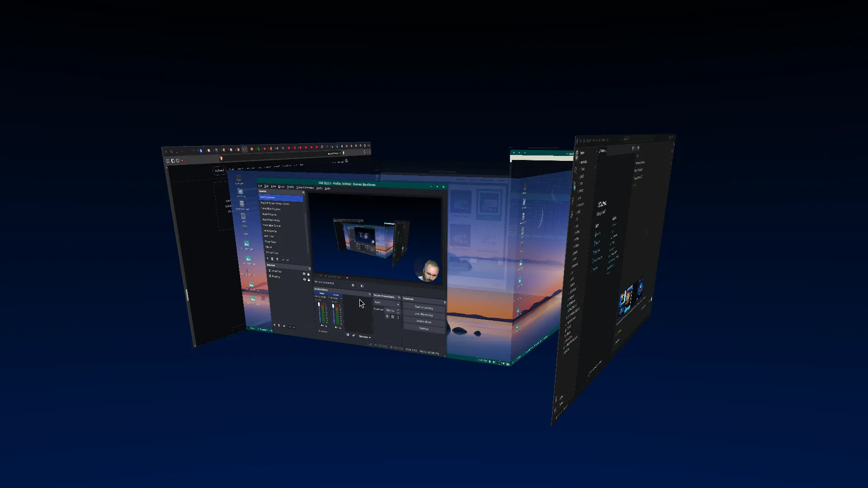Remove source using Sources trash icon
The width and height of the screenshot is (868, 488).
(279, 325)
